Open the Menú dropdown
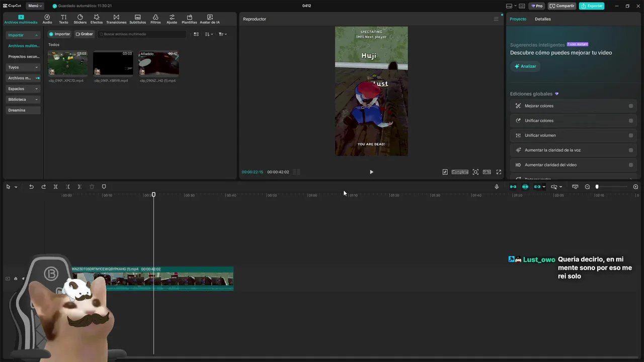This screenshot has height=362, width=644. pyautogui.click(x=35, y=6)
